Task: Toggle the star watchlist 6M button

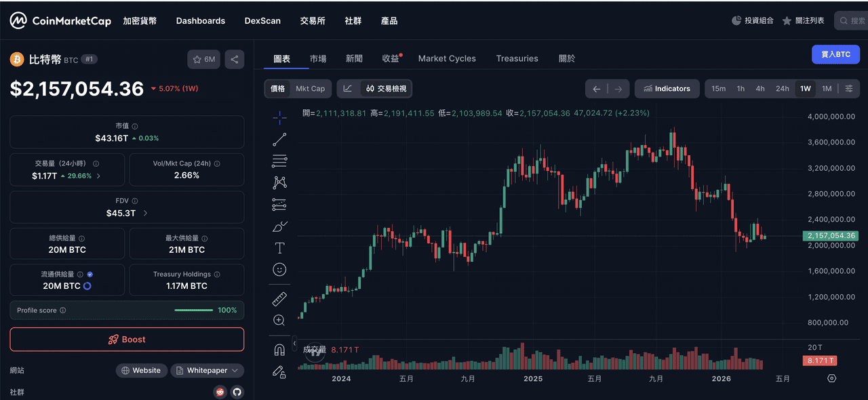Action: (204, 60)
